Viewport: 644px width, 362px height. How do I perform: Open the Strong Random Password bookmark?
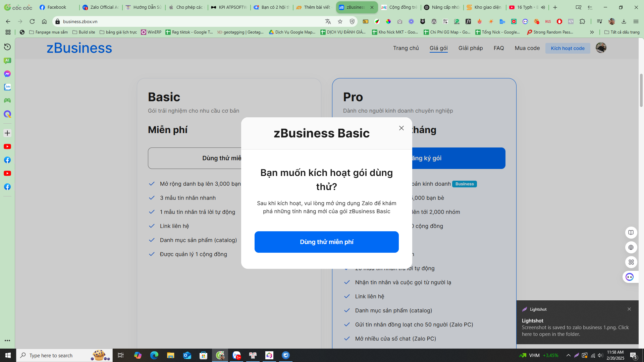click(550, 32)
